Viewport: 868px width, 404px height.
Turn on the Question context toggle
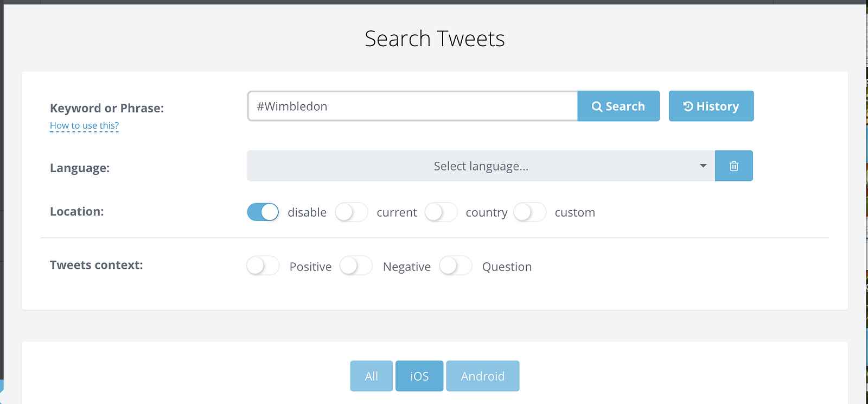click(x=456, y=266)
